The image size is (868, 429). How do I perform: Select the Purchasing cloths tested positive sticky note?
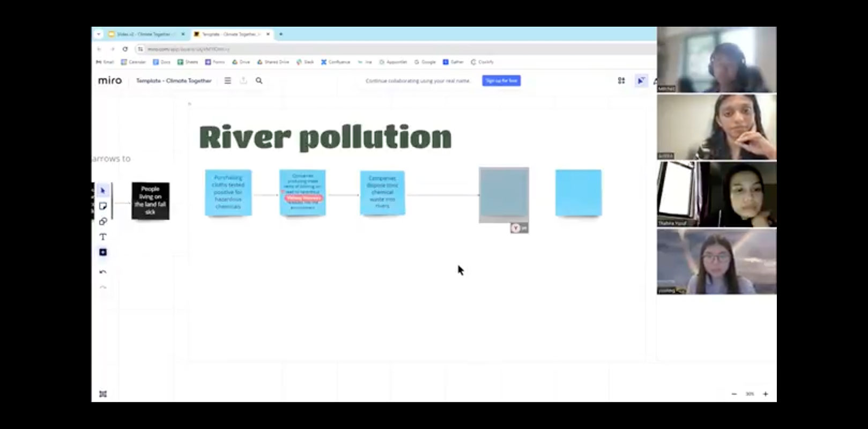pyautogui.click(x=228, y=193)
